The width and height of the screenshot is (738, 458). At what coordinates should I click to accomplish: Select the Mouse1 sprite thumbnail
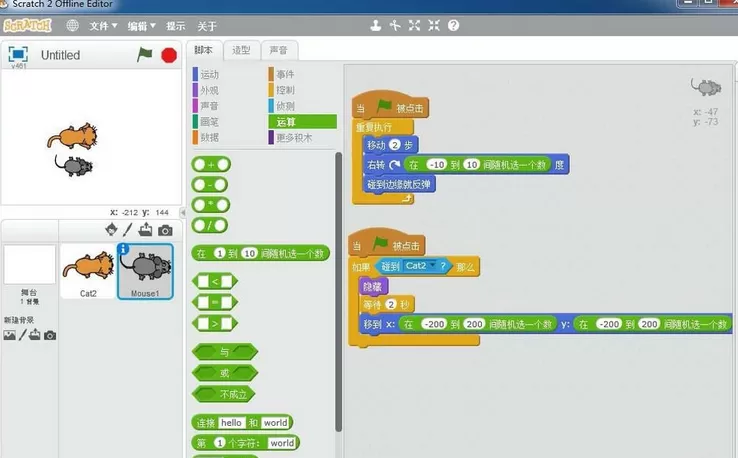[x=145, y=272]
